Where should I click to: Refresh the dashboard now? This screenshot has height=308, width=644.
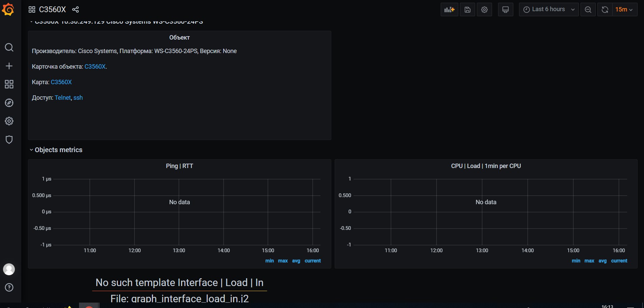pyautogui.click(x=605, y=9)
